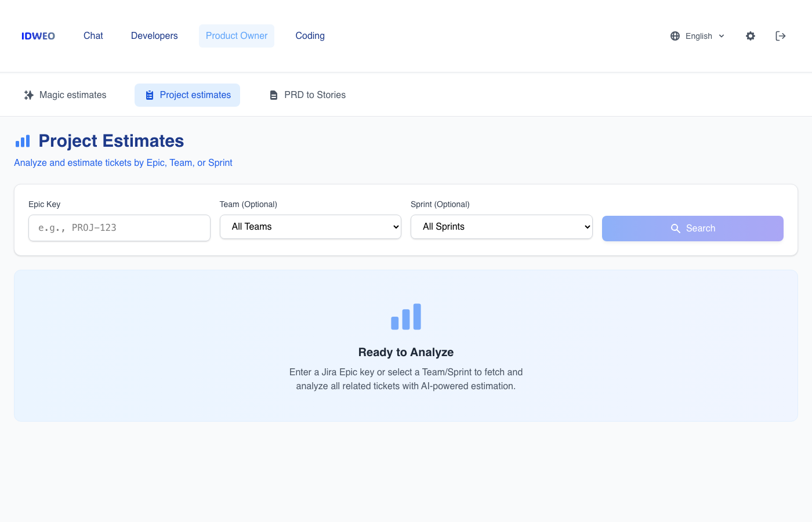Click the logout icon in the top right corner

(780, 35)
